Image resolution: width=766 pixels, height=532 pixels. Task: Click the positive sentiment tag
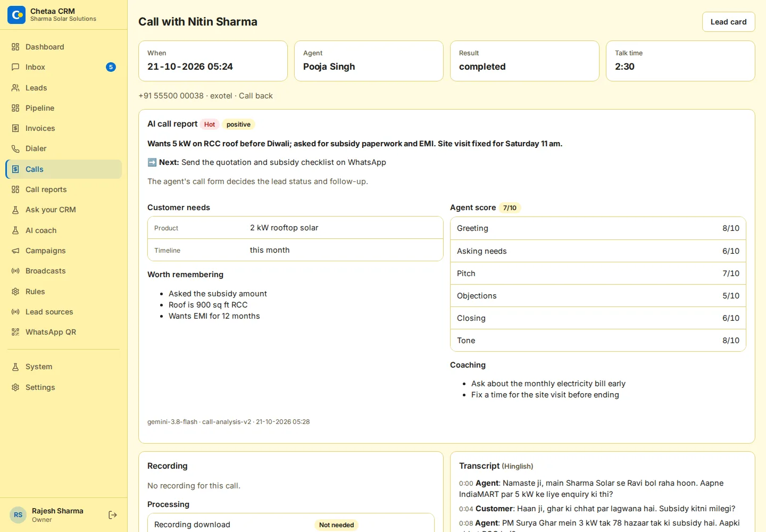pos(238,124)
